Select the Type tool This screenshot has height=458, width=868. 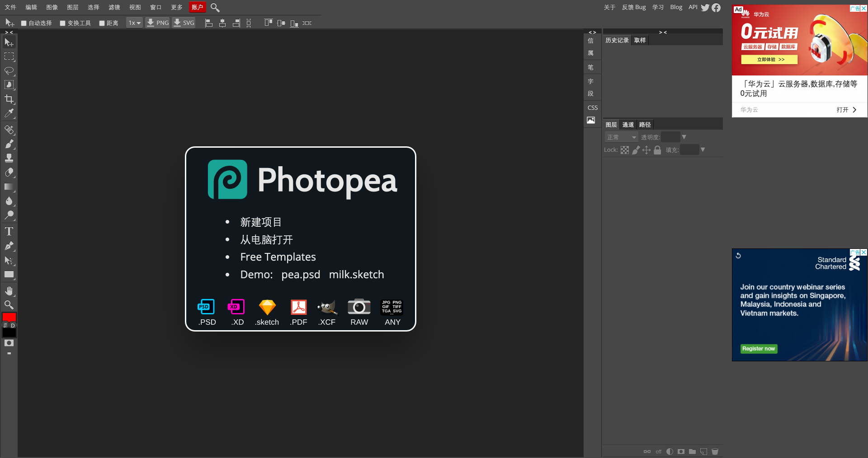point(9,232)
